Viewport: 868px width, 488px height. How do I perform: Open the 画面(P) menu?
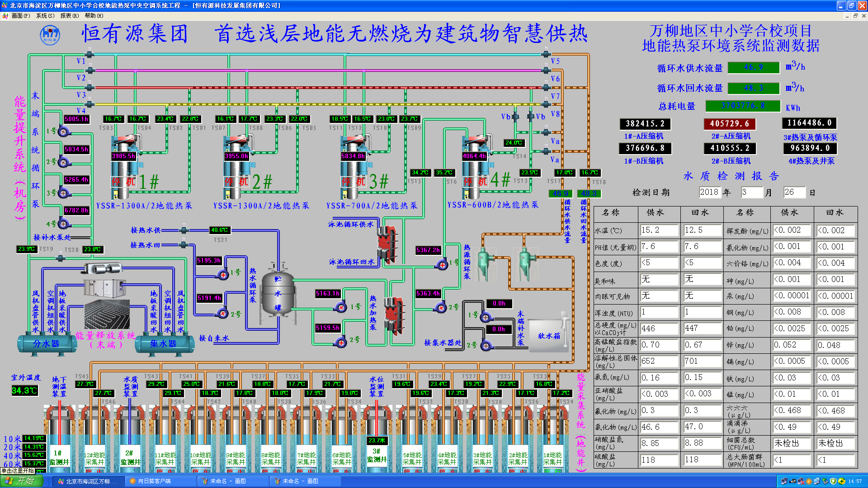(21, 16)
